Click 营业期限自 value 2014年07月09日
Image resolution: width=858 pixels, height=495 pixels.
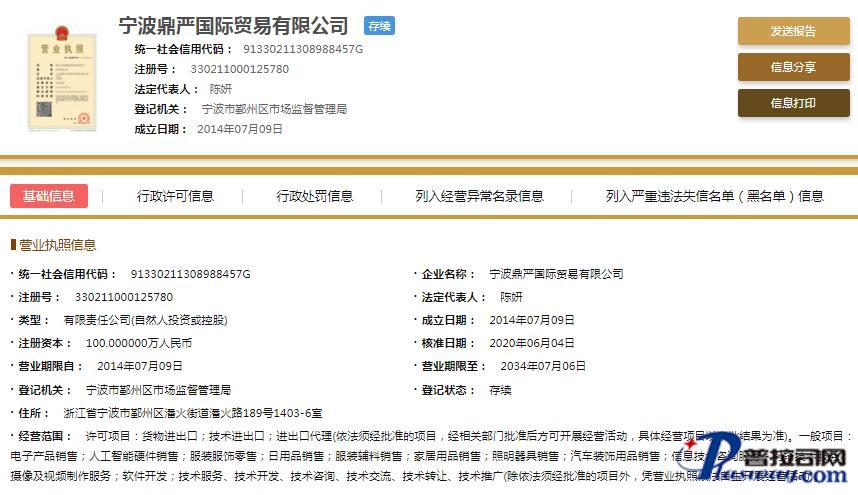(x=140, y=366)
